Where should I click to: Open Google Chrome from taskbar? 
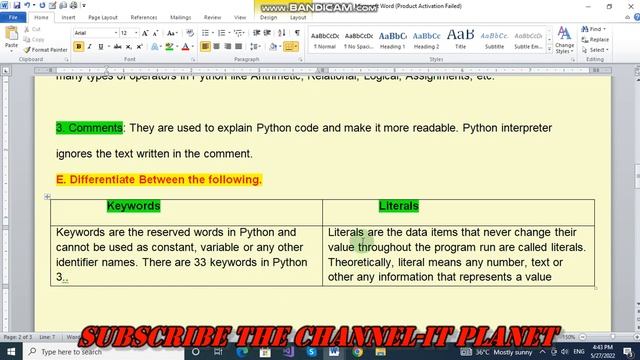click(358, 351)
